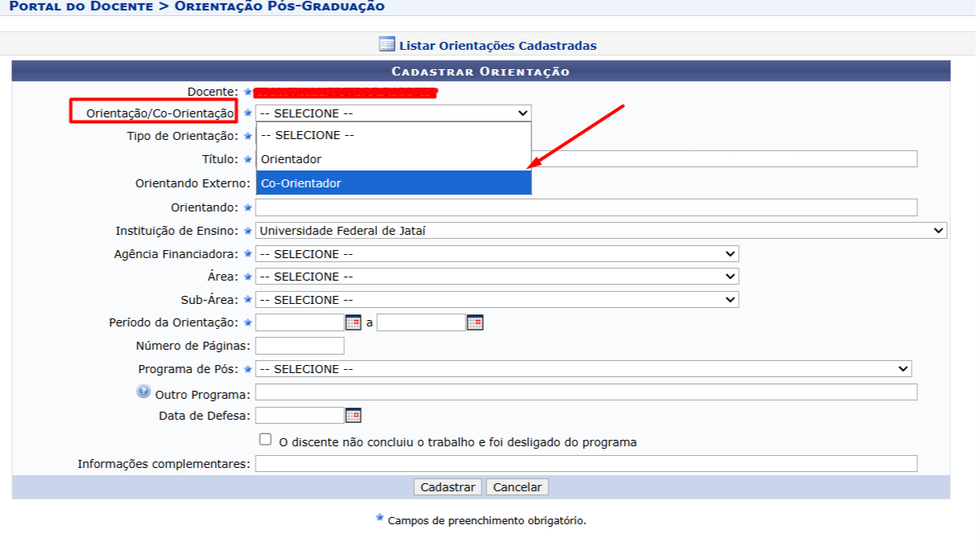Choose the Co-Orientador option
The image size is (980, 554).
point(394,183)
